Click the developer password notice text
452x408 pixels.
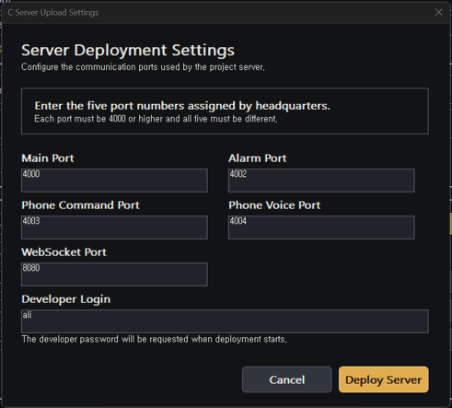pos(154,339)
